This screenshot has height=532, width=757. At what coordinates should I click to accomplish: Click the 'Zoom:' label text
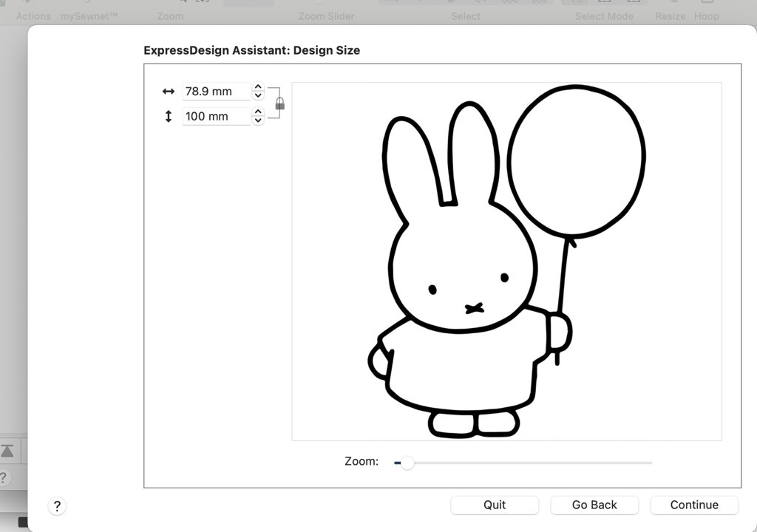361,462
